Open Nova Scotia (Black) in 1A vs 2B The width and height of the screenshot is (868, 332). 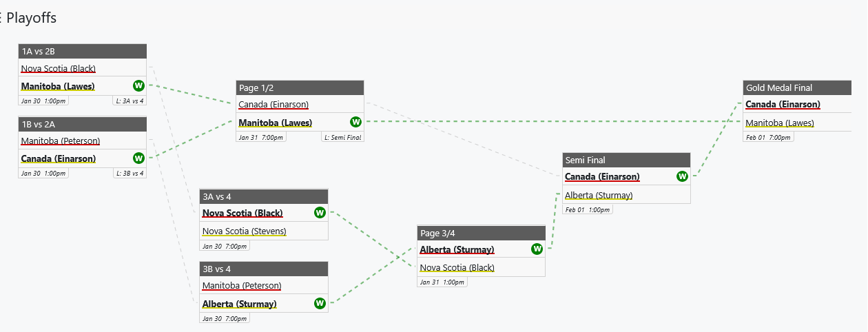coord(59,68)
